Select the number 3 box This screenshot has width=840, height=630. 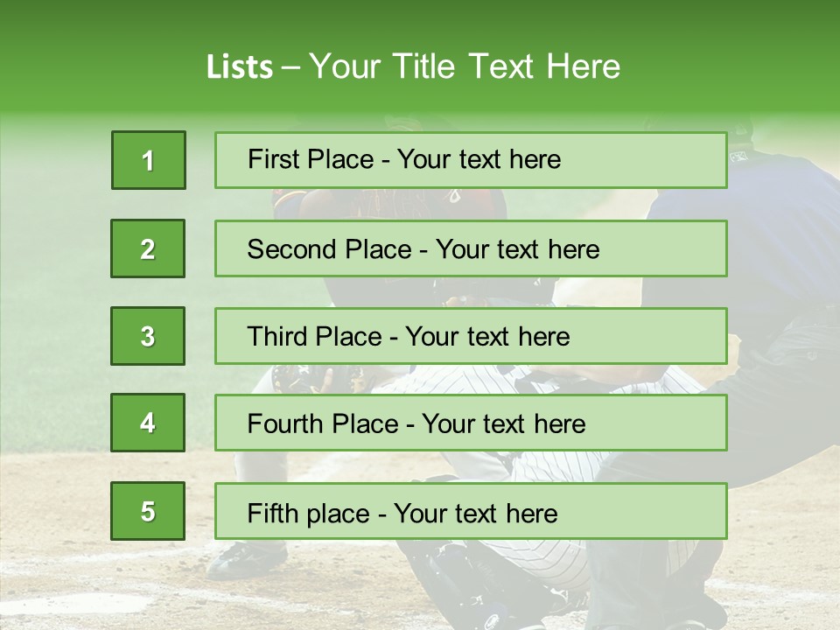148,336
